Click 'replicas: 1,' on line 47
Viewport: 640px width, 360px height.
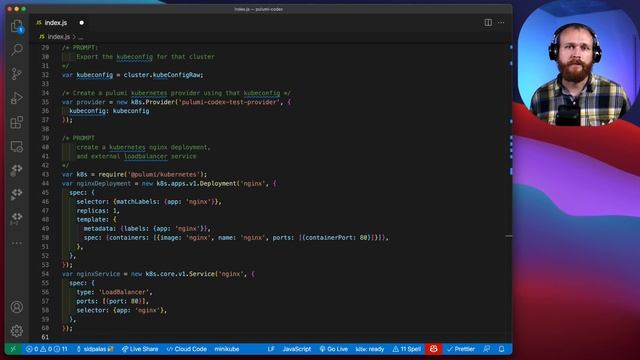(98, 211)
